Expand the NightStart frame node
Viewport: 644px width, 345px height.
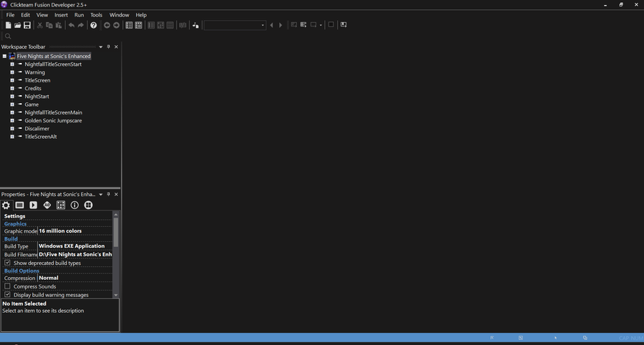[x=12, y=96]
